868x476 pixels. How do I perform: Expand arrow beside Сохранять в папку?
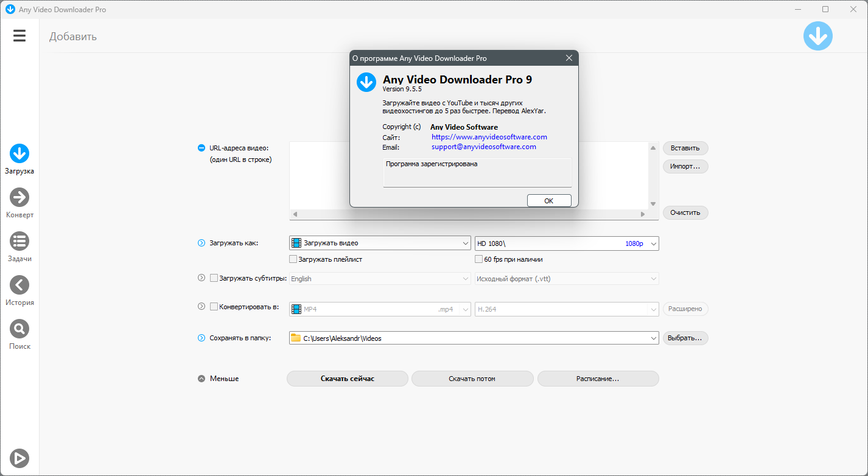(201, 338)
